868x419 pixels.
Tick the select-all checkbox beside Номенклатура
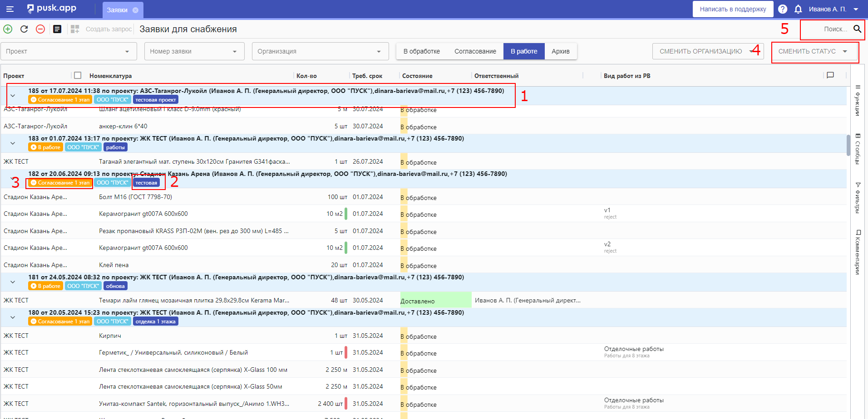click(x=78, y=75)
